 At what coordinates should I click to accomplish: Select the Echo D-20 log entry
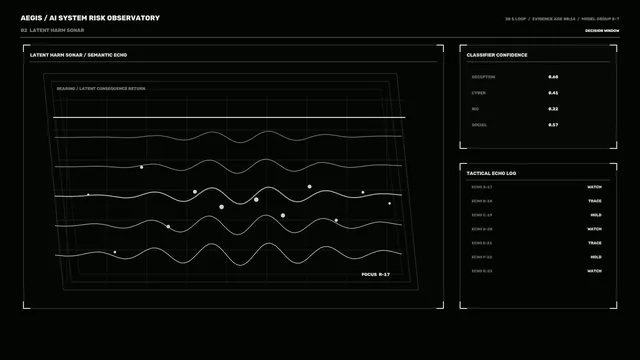[482, 229]
